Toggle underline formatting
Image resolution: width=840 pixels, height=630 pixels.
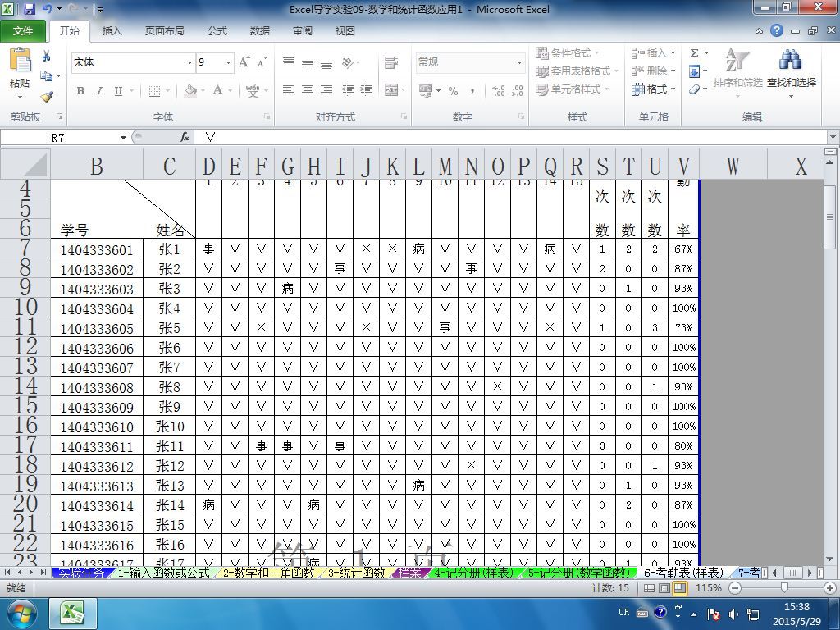tap(118, 90)
